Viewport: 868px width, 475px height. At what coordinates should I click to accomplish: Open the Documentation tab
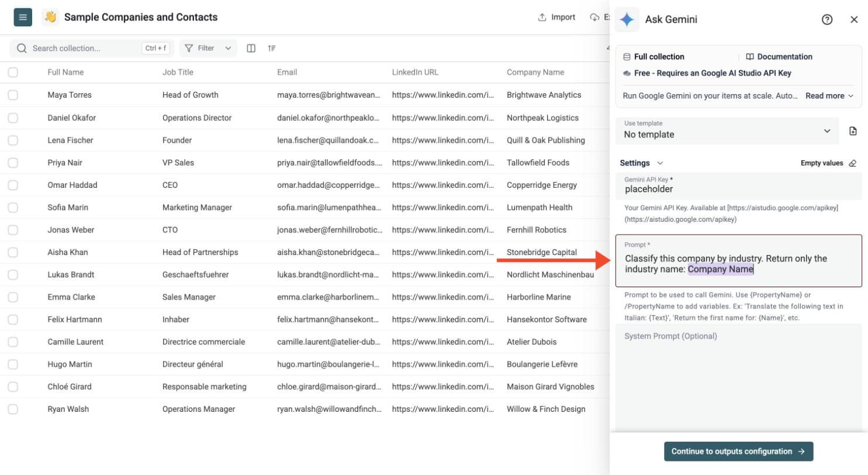point(779,57)
